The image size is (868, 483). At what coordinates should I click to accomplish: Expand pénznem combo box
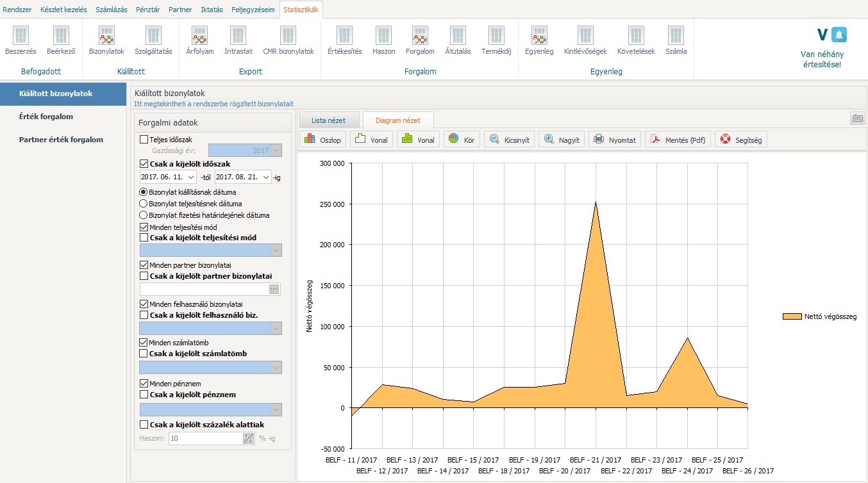276,409
